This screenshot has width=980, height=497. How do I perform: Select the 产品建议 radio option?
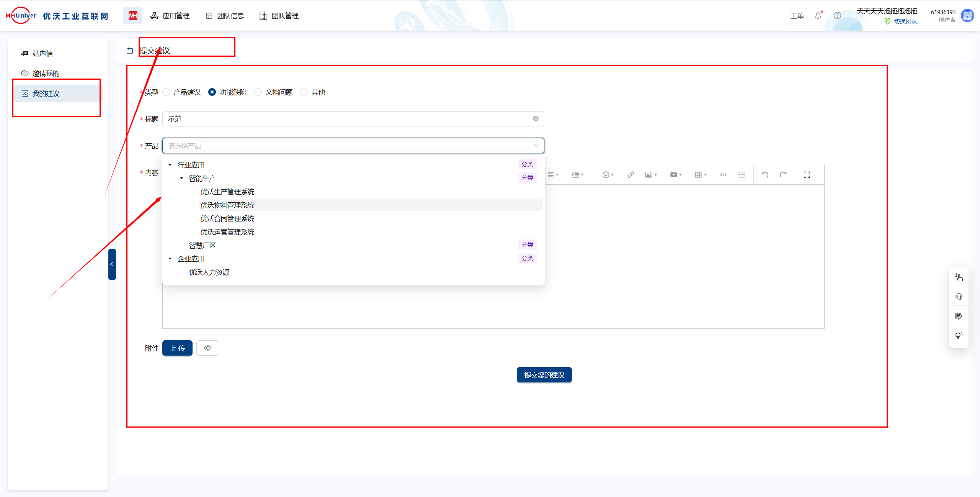point(167,92)
